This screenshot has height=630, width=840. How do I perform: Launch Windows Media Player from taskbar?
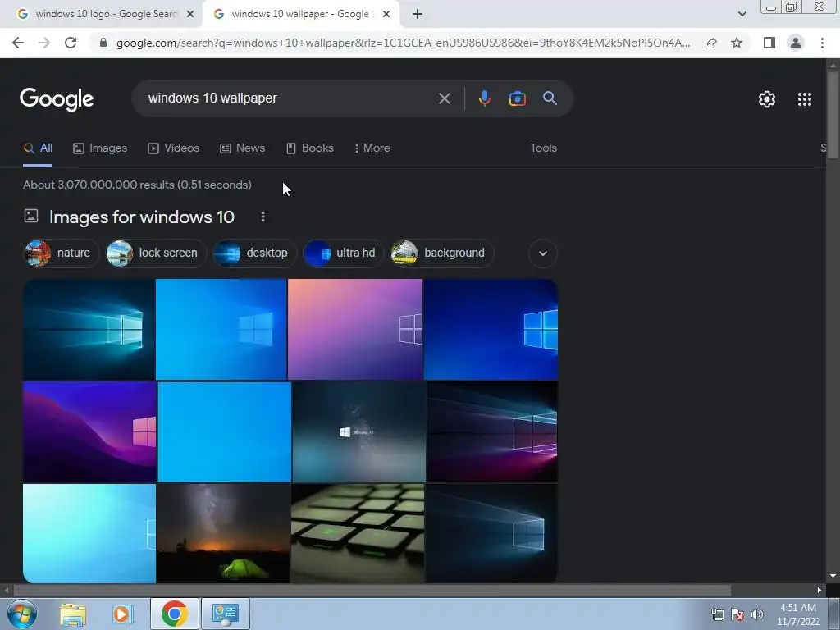122,614
